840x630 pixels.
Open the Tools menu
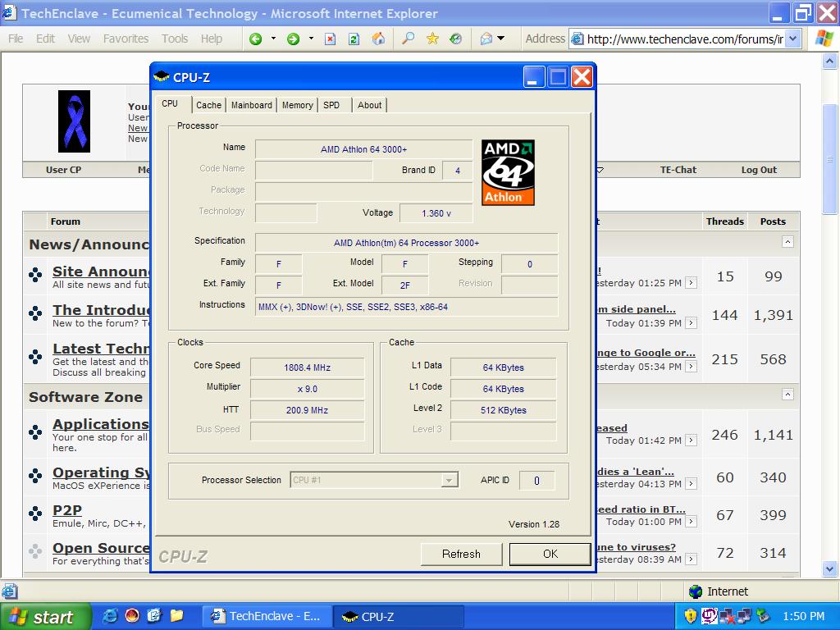175,39
